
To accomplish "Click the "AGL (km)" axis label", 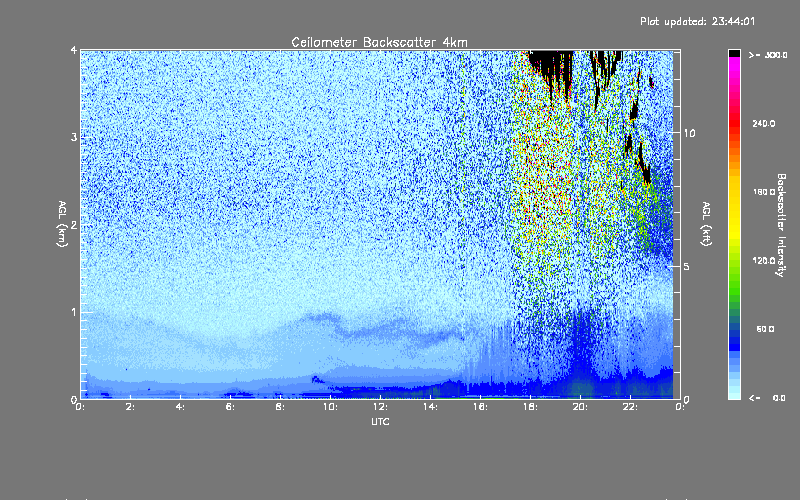I will point(62,224).
